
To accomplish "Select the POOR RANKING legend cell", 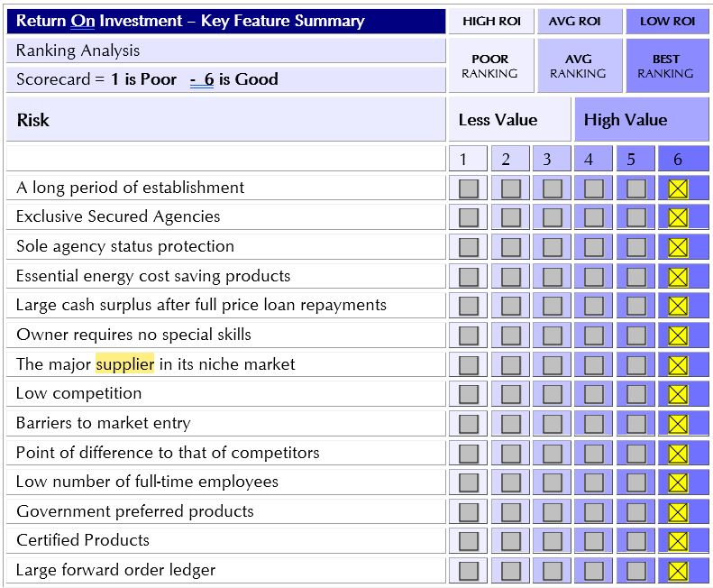I will (491, 66).
